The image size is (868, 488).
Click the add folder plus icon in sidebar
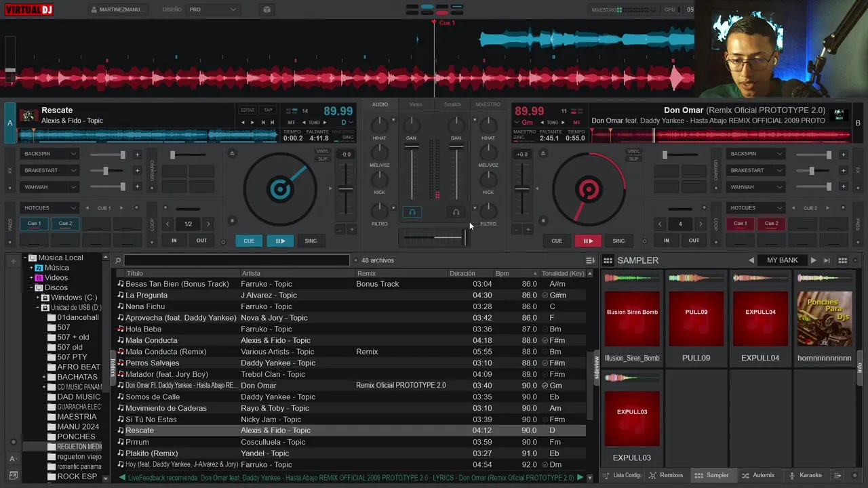14,261
